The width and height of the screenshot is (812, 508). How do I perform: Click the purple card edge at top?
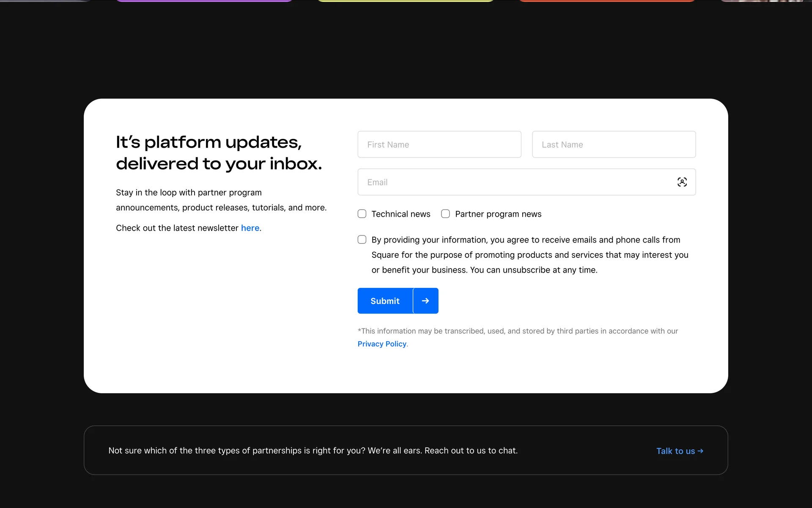[204, 1]
